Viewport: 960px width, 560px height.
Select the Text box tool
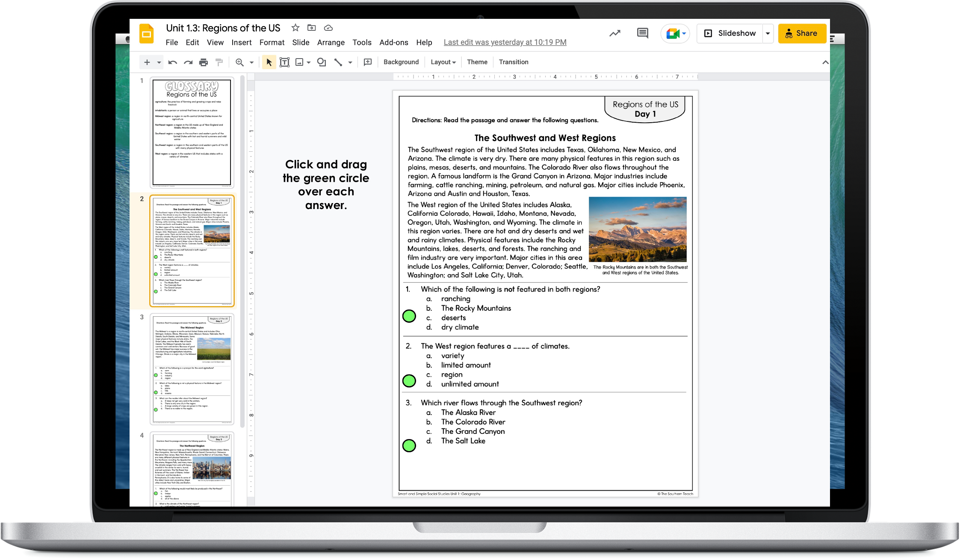pyautogui.click(x=284, y=62)
